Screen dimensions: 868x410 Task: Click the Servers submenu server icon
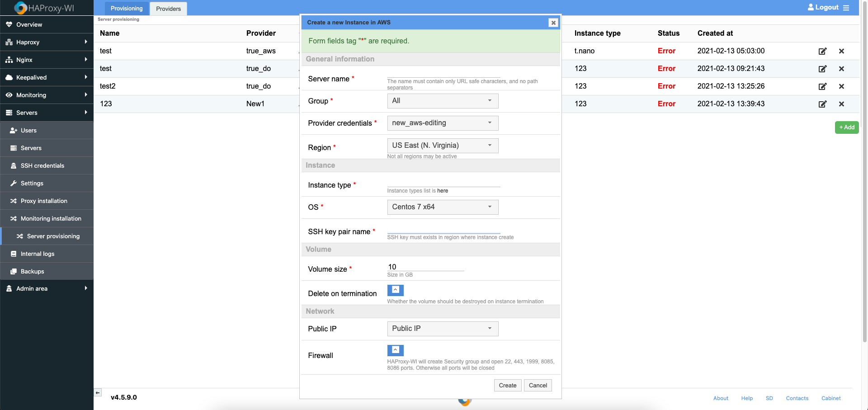[x=14, y=148]
